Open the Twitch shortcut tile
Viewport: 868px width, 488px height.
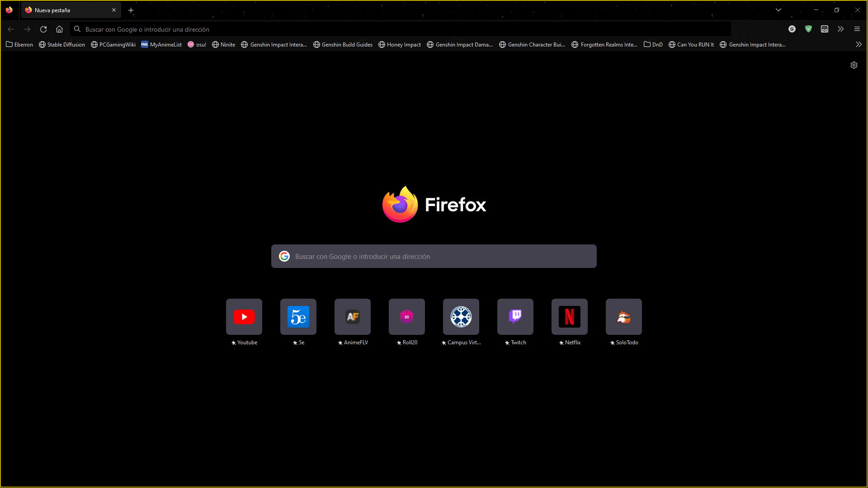tap(515, 317)
